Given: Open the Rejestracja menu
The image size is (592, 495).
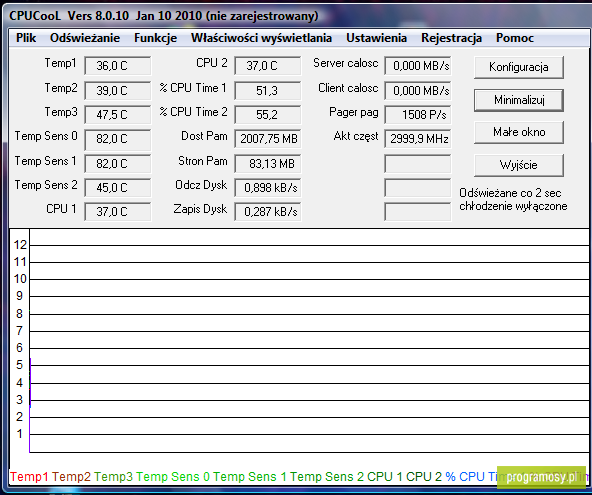Looking at the screenshot, I should point(452,38).
